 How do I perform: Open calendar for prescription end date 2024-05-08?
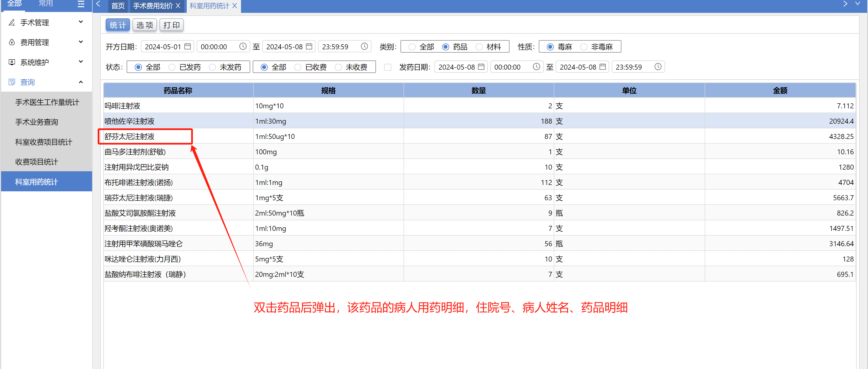click(x=309, y=47)
